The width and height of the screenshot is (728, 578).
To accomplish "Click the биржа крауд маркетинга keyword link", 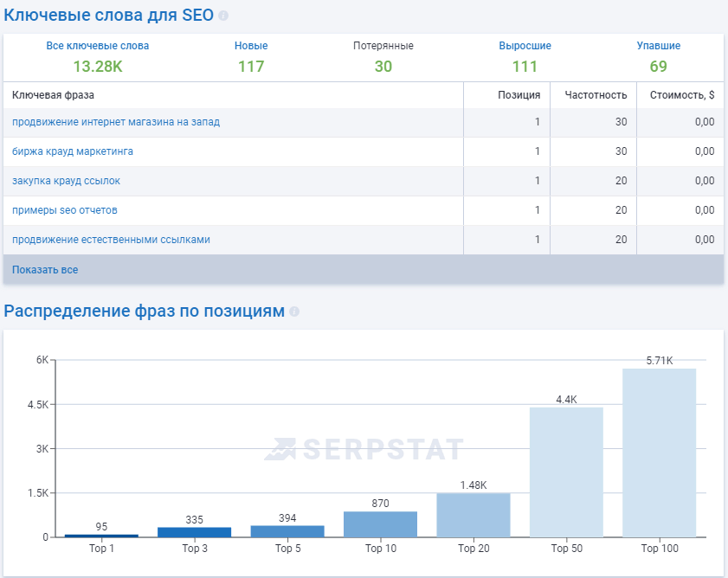I will coord(73,151).
